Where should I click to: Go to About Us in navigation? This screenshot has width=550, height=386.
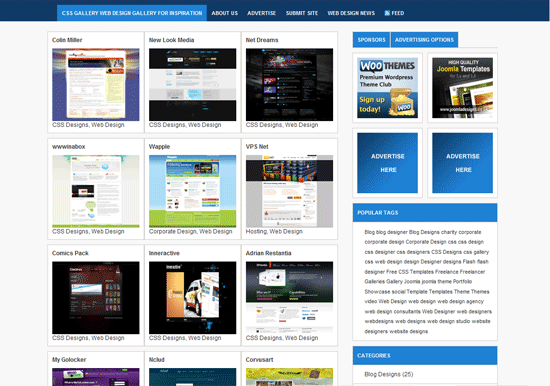pyautogui.click(x=224, y=13)
